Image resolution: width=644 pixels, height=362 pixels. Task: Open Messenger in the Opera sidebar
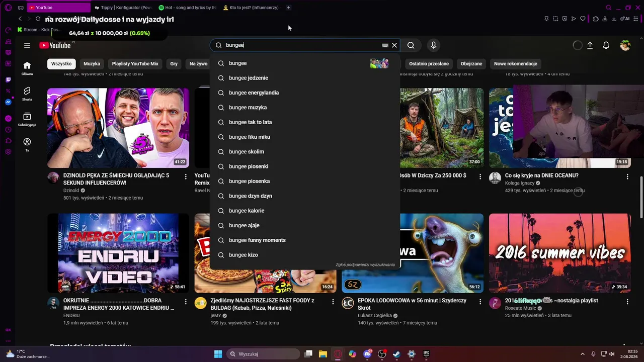coord(8,102)
